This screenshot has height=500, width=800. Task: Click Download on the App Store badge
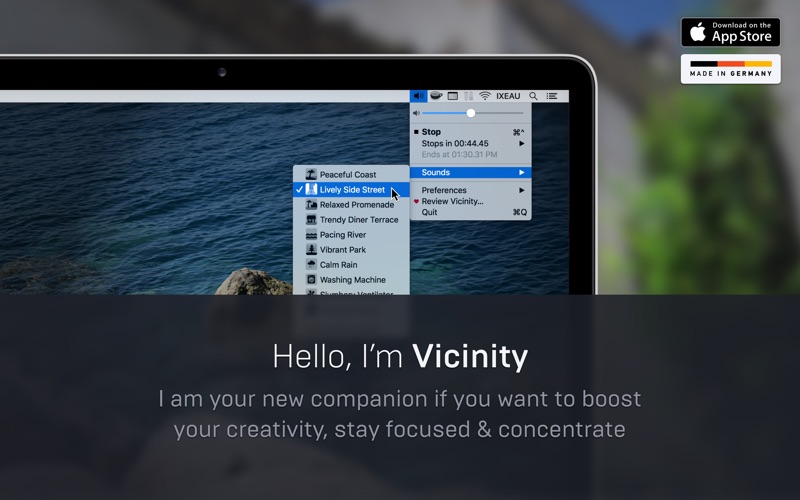click(x=730, y=32)
